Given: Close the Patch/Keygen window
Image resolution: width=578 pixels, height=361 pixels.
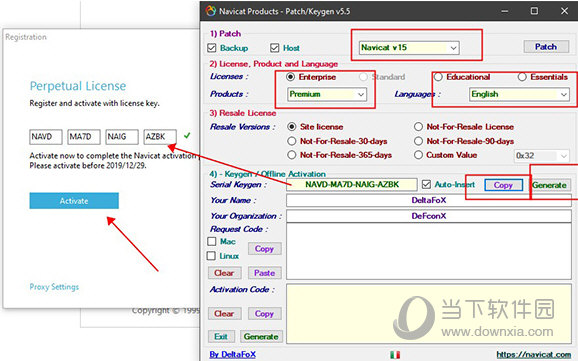Looking at the screenshot, I should click(x=564, y=11).
